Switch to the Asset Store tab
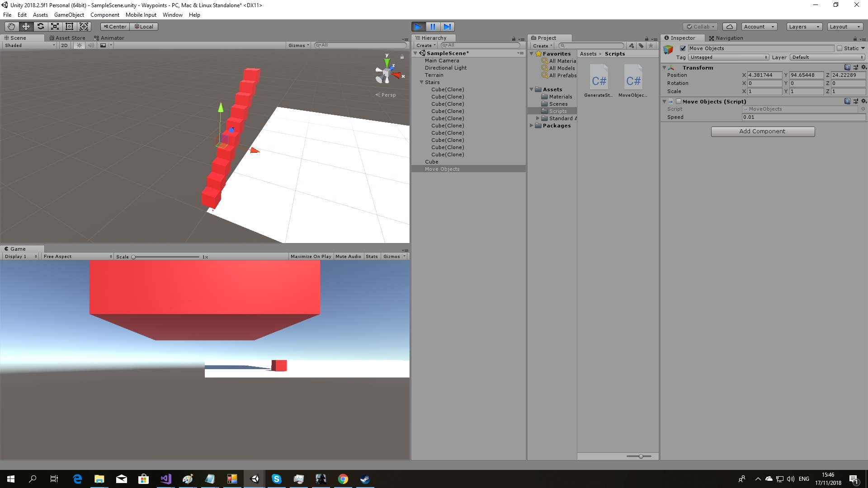Image resolution: width=868 pixels, height=488 pixels. [67, 38]
